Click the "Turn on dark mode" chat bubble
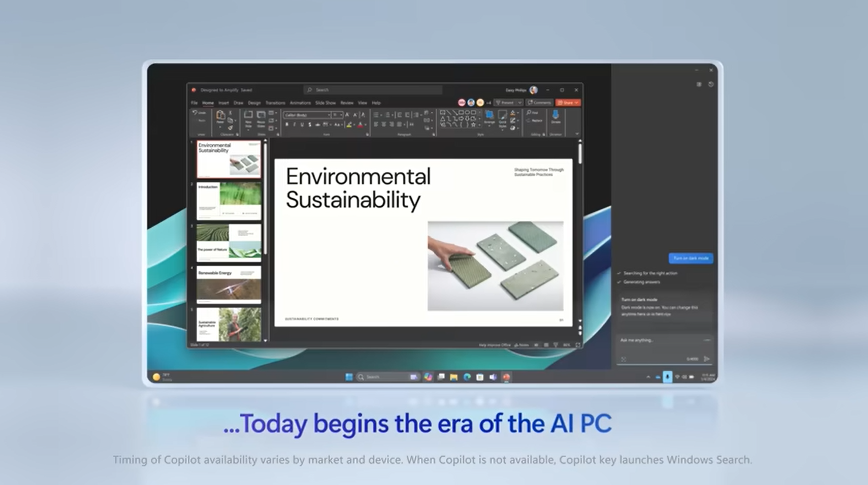The height and width of the screenshot is (485, 868). click(691, 258)
